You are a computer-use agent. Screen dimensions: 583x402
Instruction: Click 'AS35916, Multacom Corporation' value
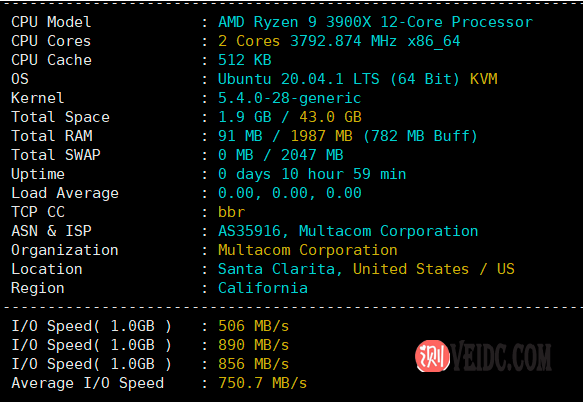coord(348,231)
